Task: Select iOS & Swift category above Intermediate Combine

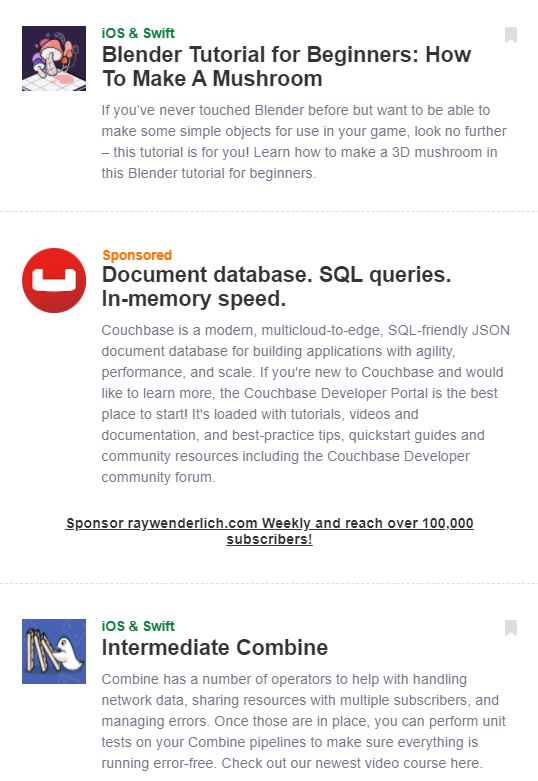Action: pyautogui.click(x=138, y=626)
